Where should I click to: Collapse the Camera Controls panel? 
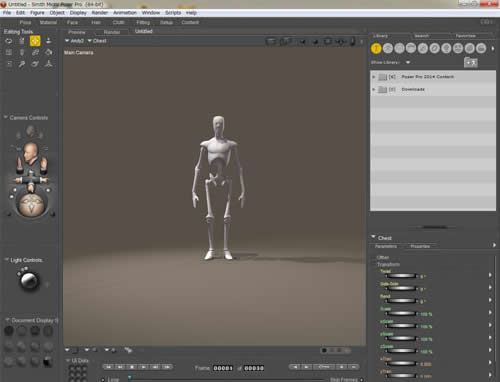tap(6, 117)
